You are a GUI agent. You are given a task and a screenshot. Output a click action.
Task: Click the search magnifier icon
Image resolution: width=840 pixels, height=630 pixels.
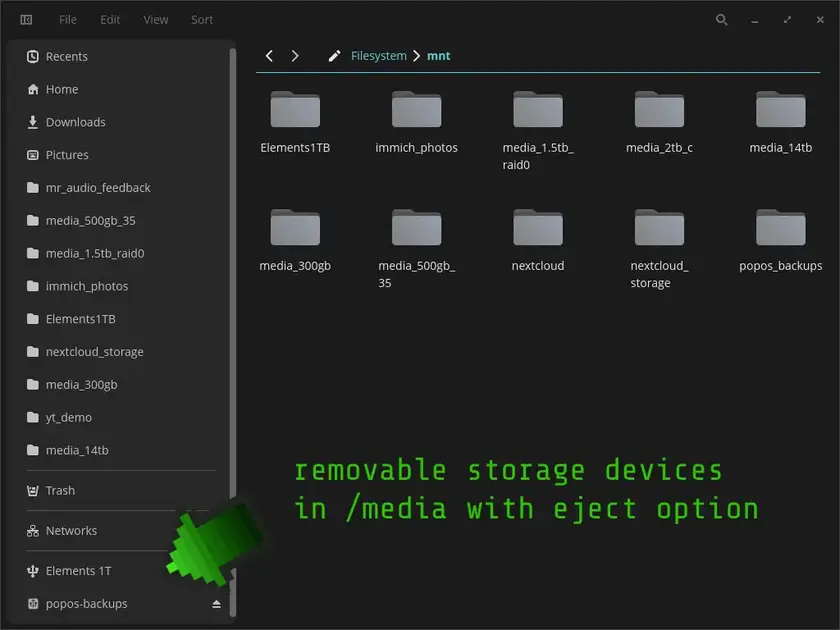[x=722, y=20]
